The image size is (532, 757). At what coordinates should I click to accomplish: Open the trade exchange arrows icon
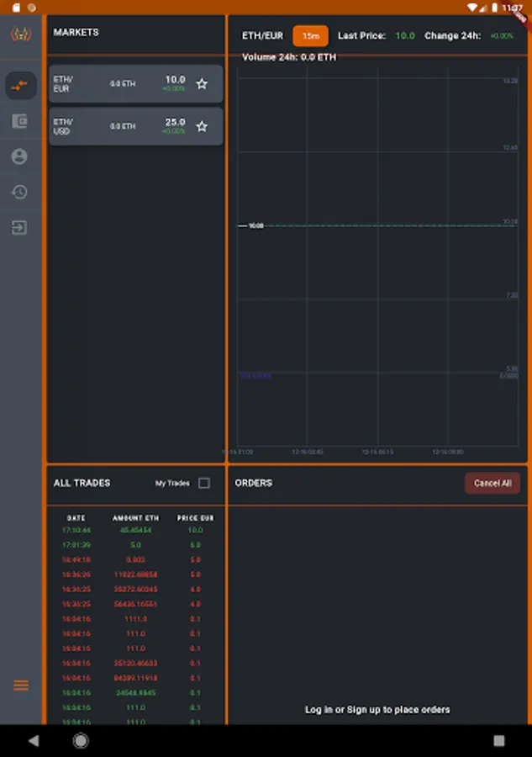pos(20,86)
